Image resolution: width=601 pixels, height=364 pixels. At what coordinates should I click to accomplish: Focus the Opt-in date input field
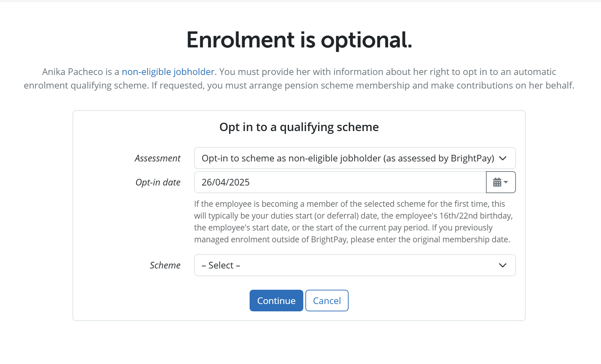340,182
